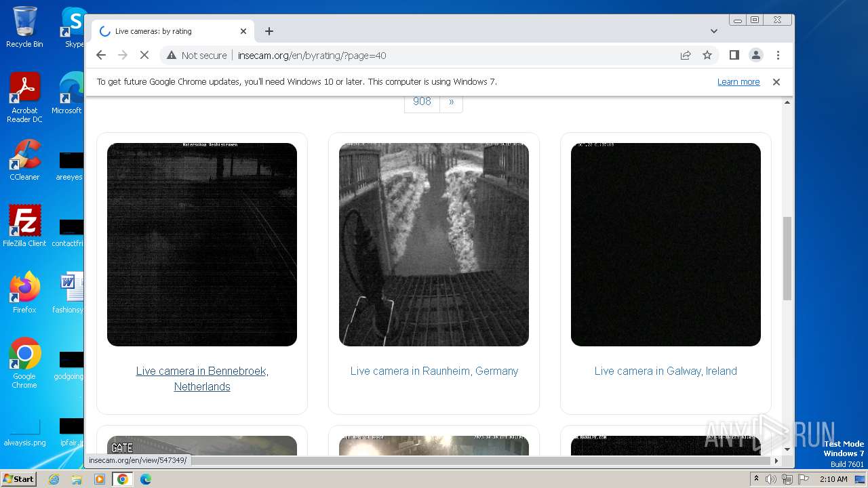Click the forward navigation arrow

[x=122, y=55]
